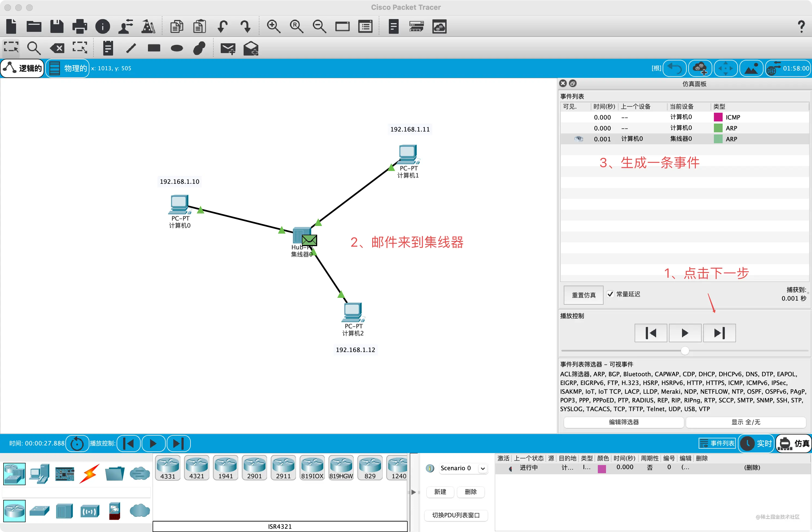Click the Copy icon in toolbar
The image size is (812, 532).
(177, 26)
